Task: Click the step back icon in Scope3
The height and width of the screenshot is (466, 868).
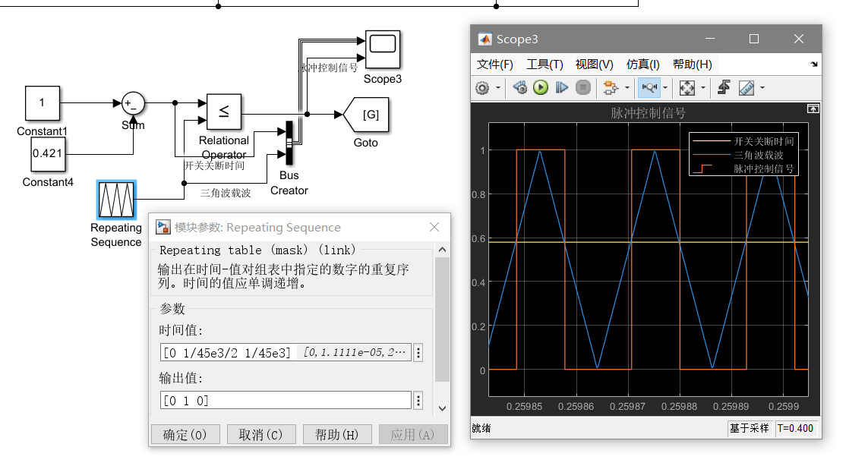Action: tap(519, 87)
